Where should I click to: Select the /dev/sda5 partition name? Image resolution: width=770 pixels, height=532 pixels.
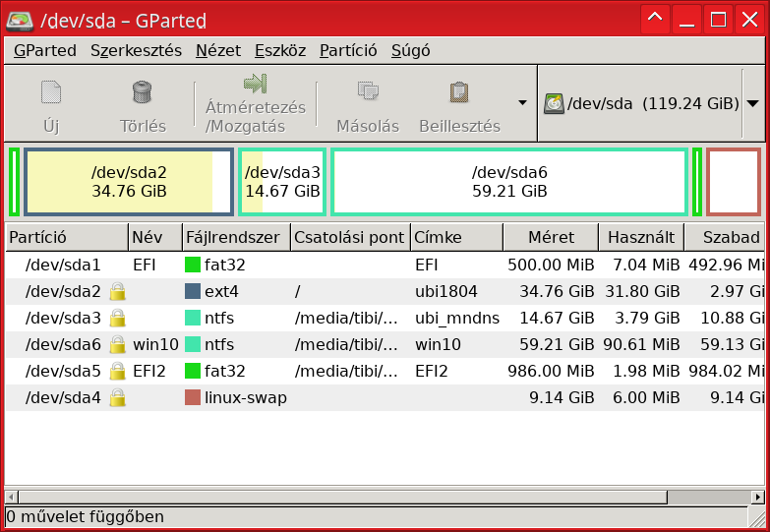point(63,371)
